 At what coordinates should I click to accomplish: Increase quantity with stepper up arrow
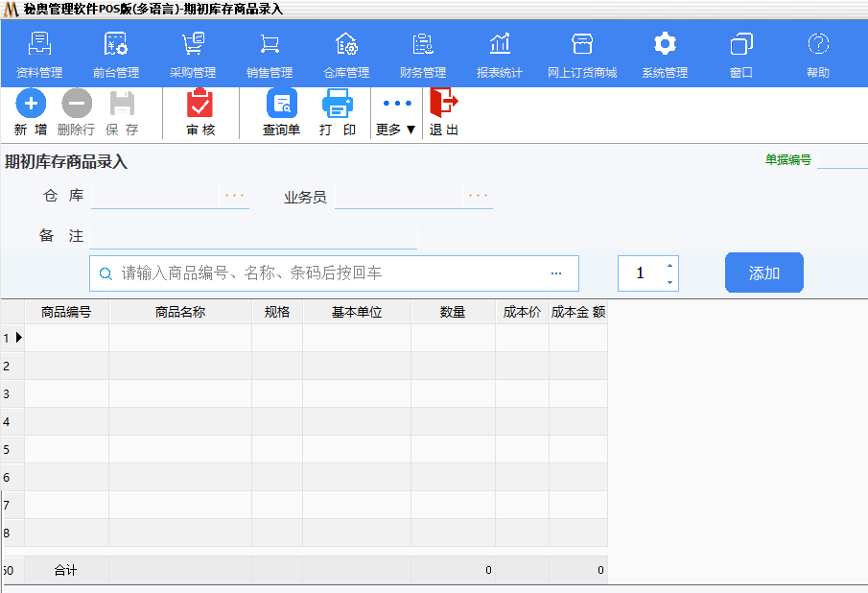point(669,266)
